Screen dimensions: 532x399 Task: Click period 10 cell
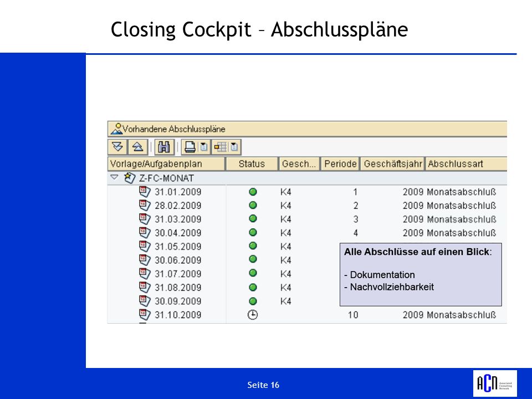point(353,315)
